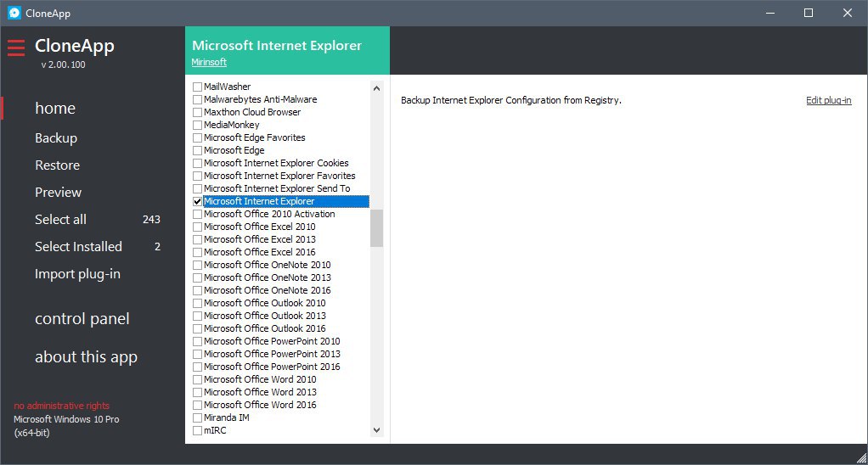Click the window resize grip corner

coord(861,458)
